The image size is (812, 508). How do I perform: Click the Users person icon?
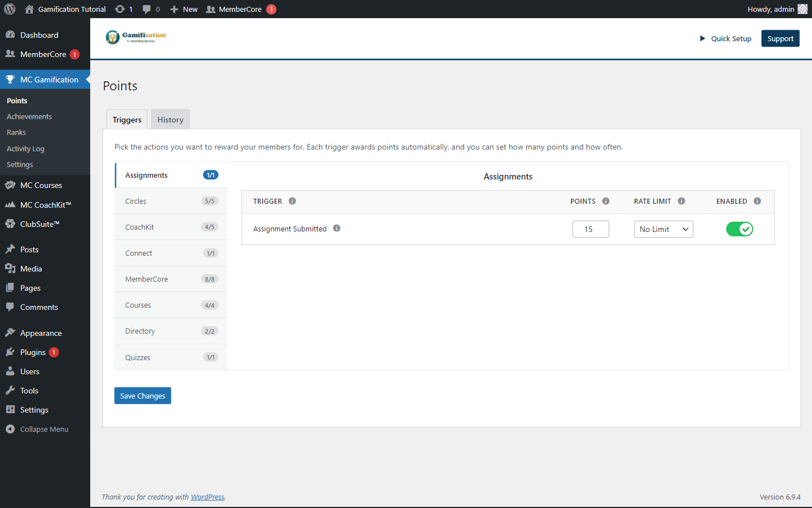click(10, 371)
